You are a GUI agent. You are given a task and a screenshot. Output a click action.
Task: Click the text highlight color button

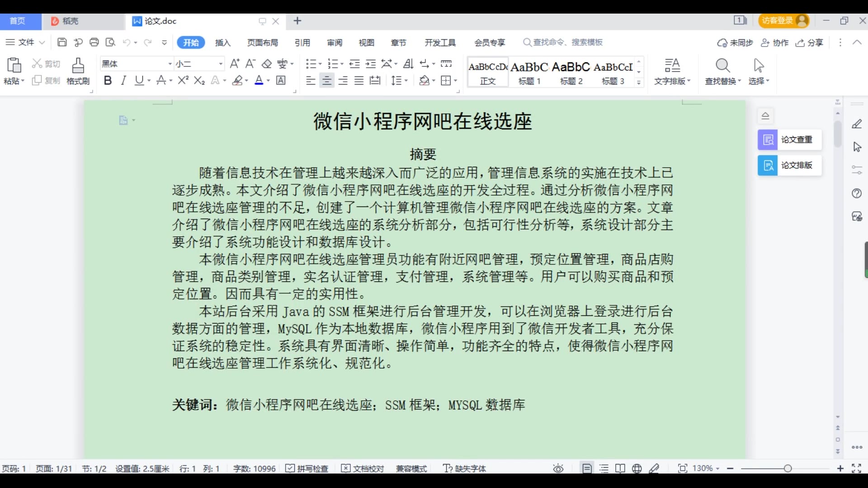tap(237, 80)
